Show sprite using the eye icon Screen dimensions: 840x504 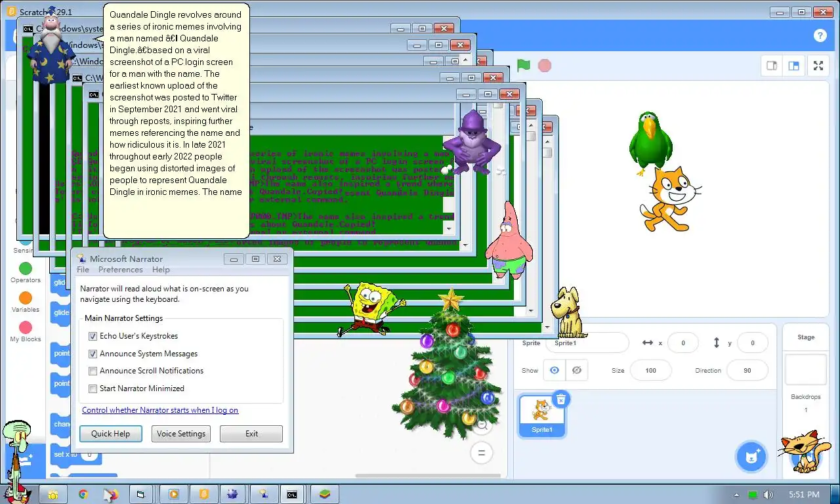555,370
